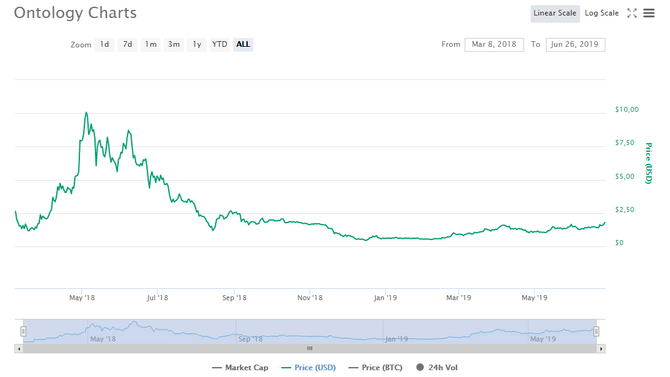The height and width of the screenshot is (377, 670).
Task: Click the Mar '19 x-axis label
Action: 458,298
